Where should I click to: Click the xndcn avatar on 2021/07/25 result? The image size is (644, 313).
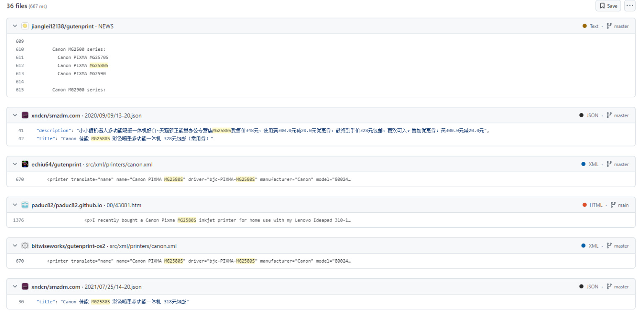pyautogui.click(x=25, y=287)
